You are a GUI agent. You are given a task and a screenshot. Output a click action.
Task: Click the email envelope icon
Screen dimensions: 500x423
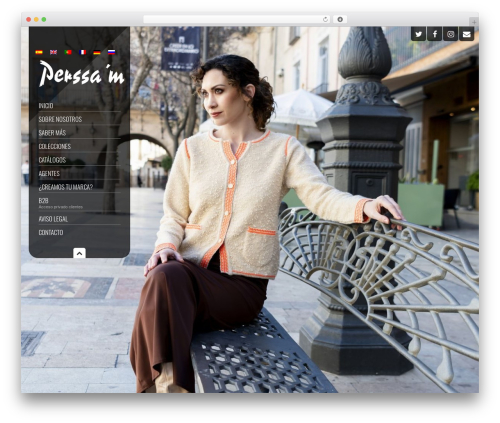coord(467,34)
